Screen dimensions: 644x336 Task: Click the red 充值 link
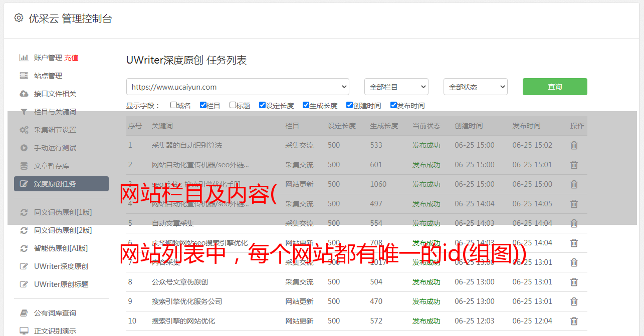point(71,58)
